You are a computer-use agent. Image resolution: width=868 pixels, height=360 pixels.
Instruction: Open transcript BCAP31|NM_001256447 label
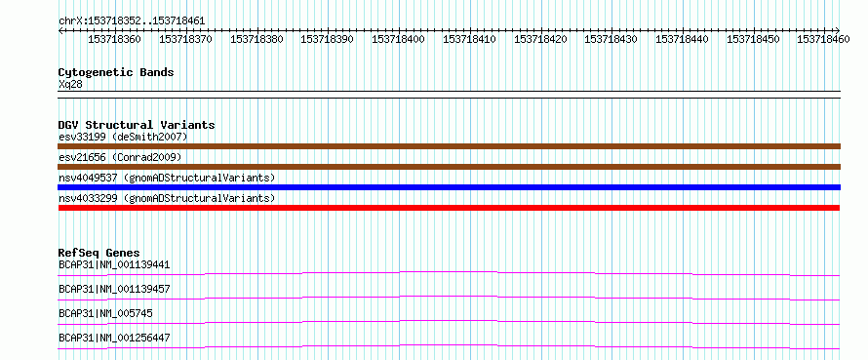(x=114, y=338)
